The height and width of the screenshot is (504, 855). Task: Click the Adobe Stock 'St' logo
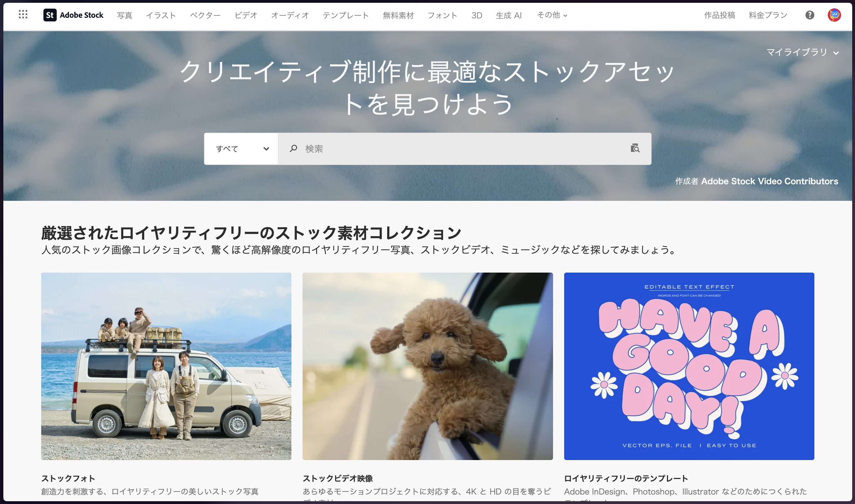tap(50, 15)
